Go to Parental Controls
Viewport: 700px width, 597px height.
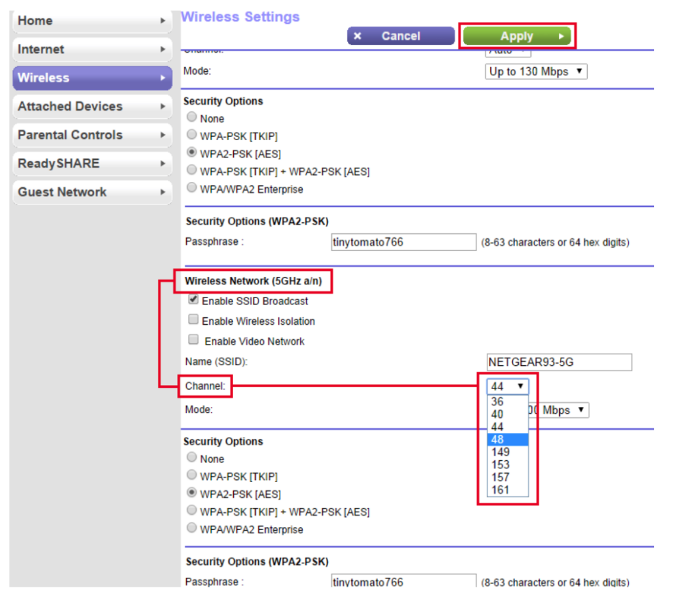point(92,135)
